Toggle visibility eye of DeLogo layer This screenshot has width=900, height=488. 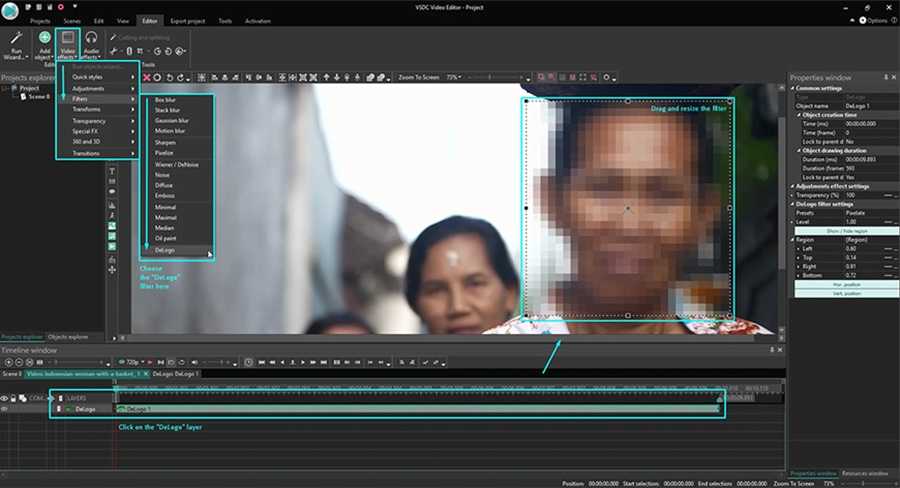click(x=5, y=409)
